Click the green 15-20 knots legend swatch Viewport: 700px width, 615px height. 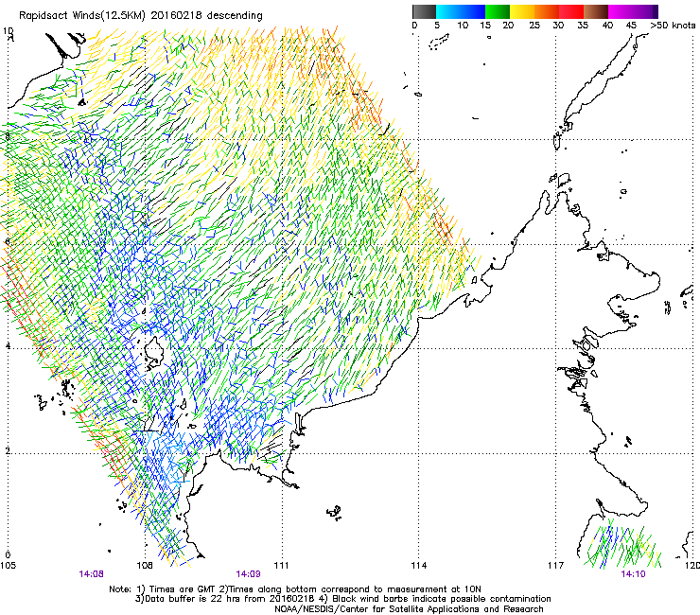(x=498, y=11)
